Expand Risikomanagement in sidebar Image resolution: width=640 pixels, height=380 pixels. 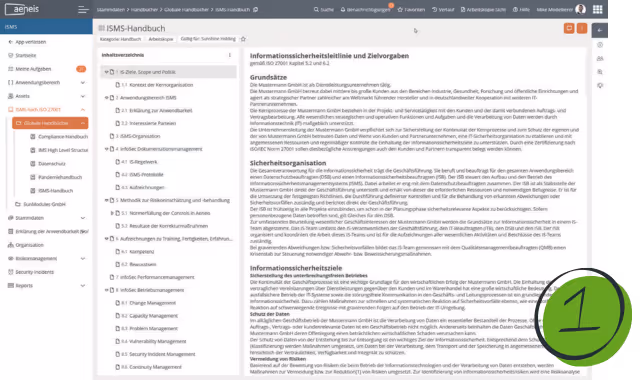(x=83, y=258)
